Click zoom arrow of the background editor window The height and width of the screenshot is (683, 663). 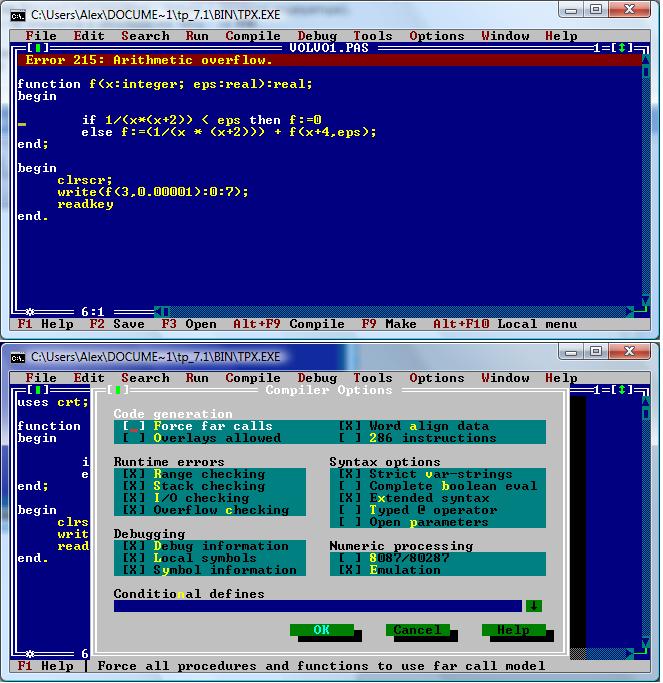click(x=622, y=390)
